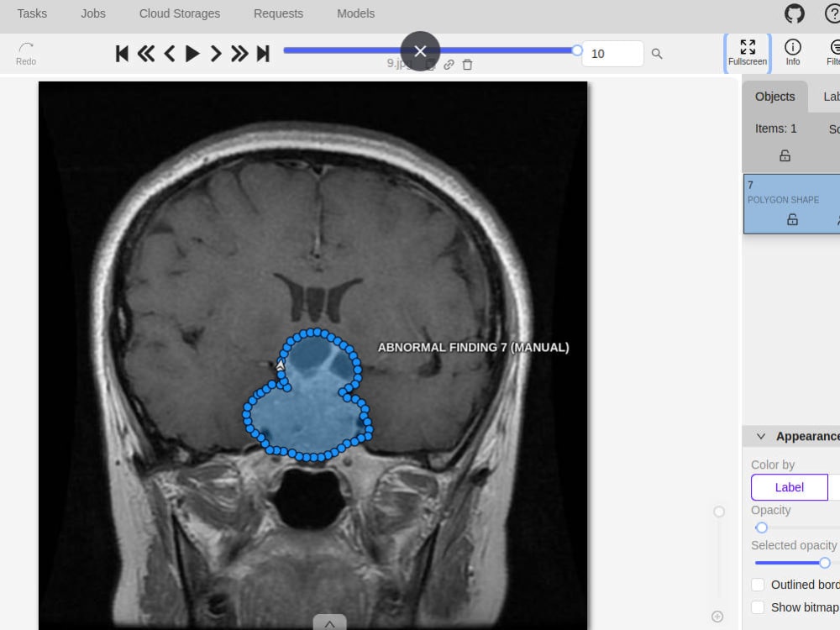Open the GitHub link icon
The height and width of the screenshot is (630, 840).
click(x=795, y=13)
